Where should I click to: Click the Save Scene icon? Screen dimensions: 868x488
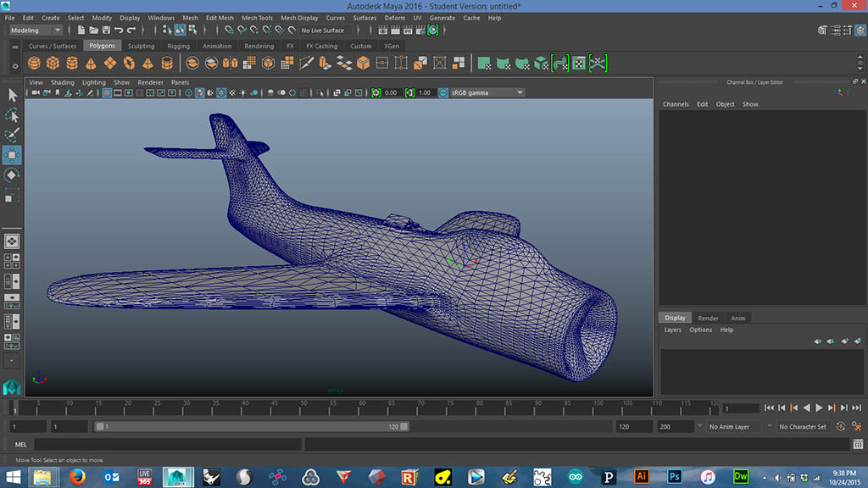105,30
